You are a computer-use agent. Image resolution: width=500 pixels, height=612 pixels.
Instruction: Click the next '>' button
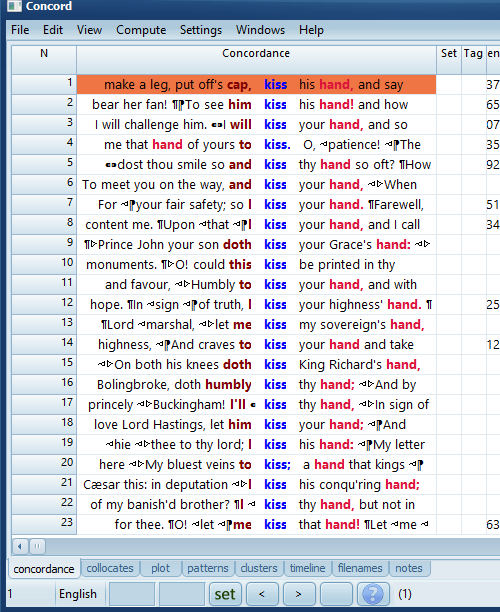click(x=299, y=594)
